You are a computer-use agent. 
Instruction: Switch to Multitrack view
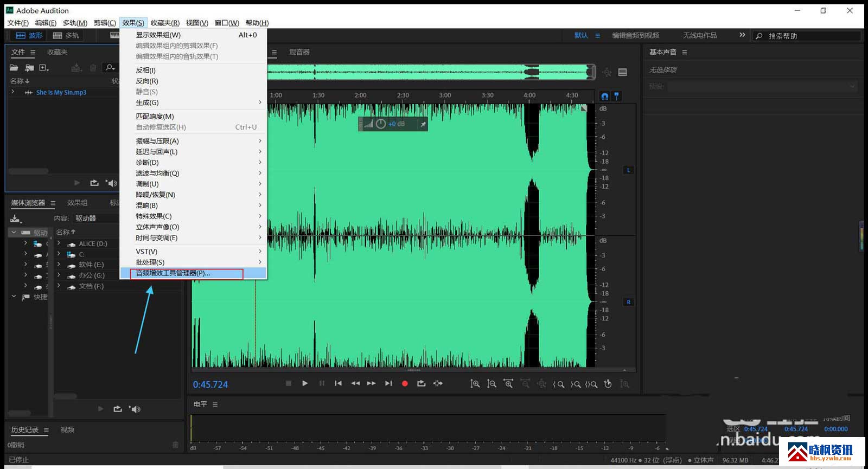tap(66, 35)
